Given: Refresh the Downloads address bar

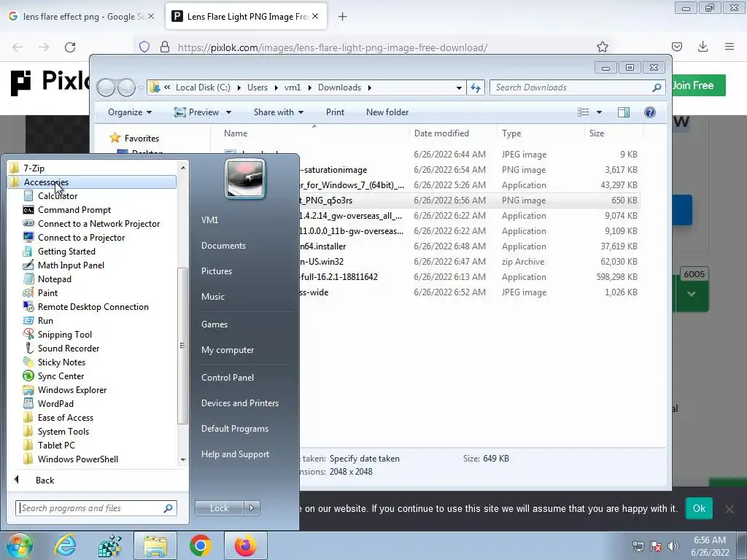Looking at the screenshot, I should 476,87.
